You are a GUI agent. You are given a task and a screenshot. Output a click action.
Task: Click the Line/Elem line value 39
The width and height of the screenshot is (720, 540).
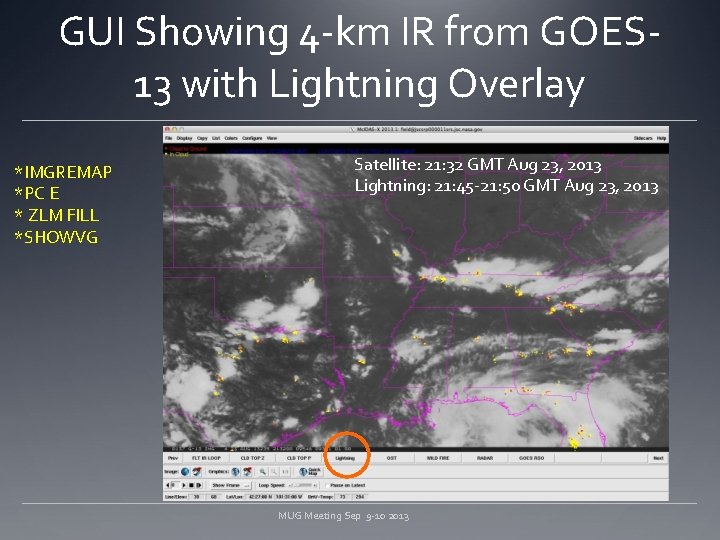197,497
